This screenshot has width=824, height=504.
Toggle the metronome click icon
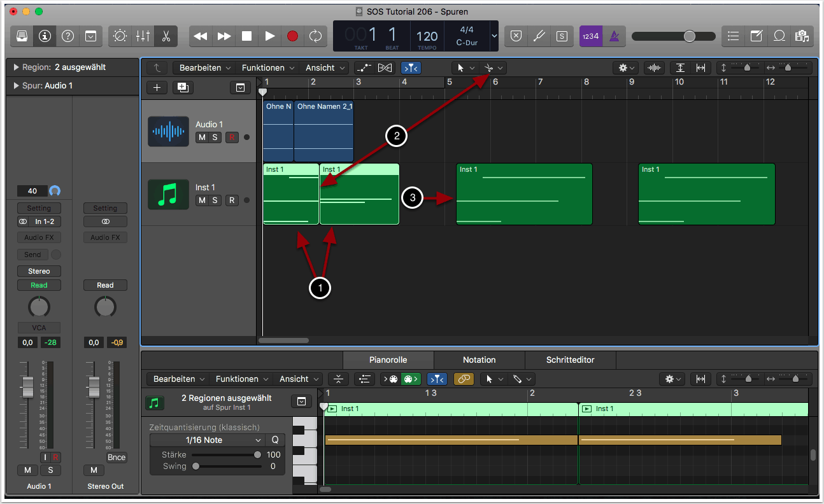614,36
